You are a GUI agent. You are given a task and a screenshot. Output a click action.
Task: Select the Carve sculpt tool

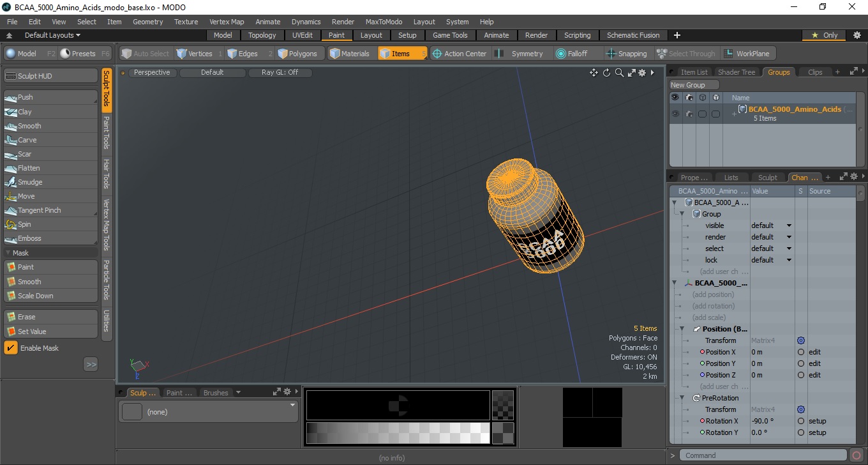(51, 140)
